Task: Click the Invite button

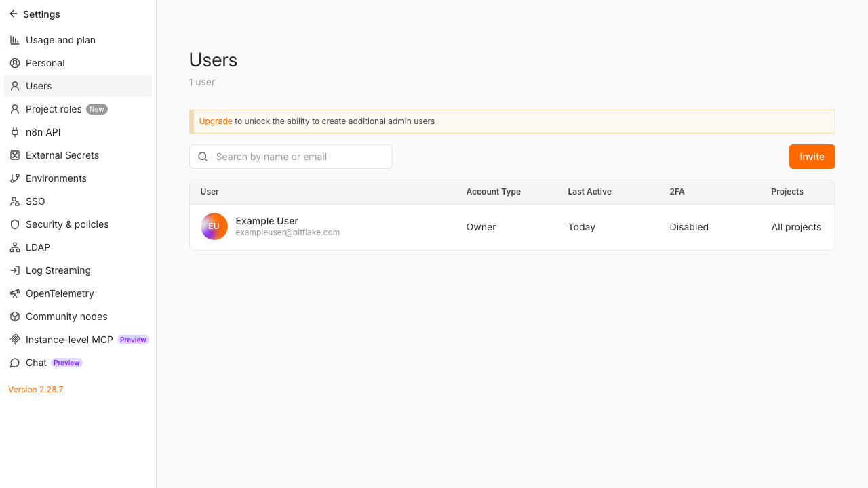Action: (x=812, y=157)
